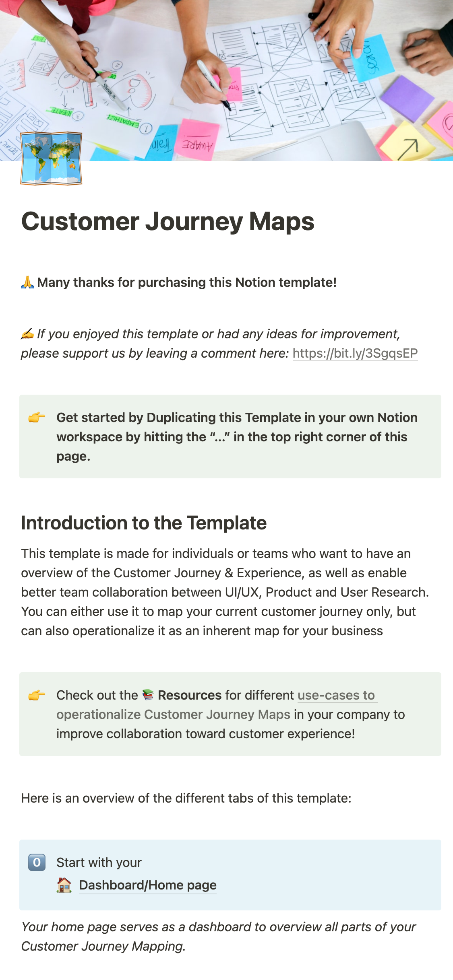Click the pointing hand in Resources callout
Screen dimensions: 453x980
tap(37, 695)
